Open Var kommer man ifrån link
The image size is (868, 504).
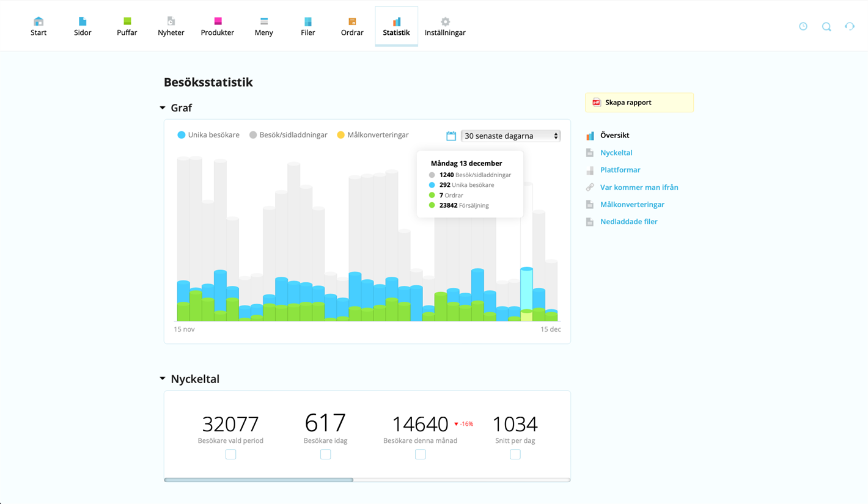coord(639,188)
